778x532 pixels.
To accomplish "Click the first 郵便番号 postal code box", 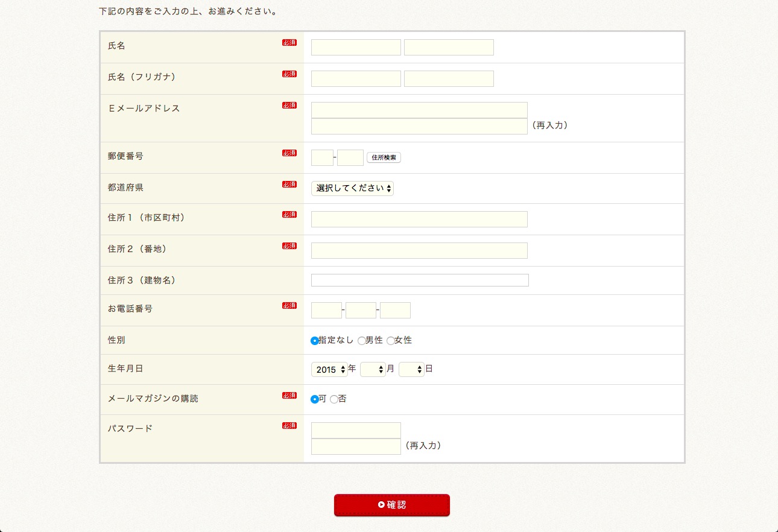I will (x=322, y=157).
